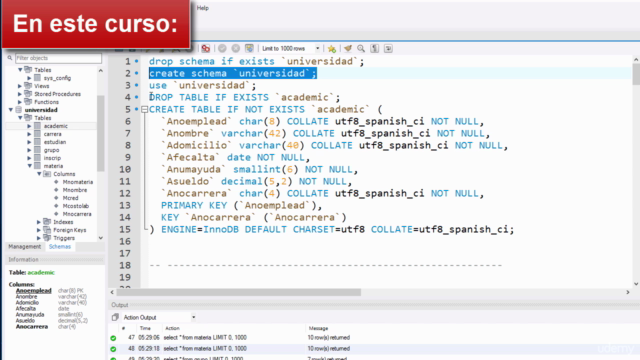Click the Commit transaction check icon
Screen dimensions: 640x360
coord(222,49)
